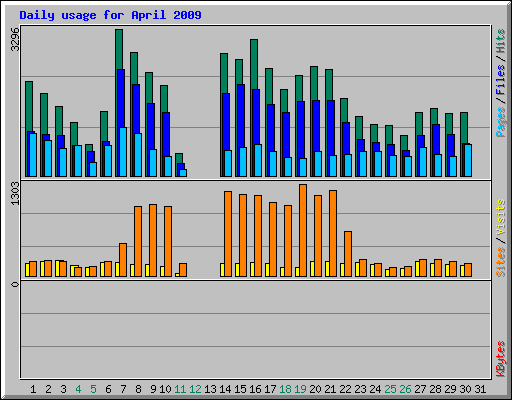Click green weekend day 11 label
Viewport: 512px width, 400px height.
tap(180, 389)
